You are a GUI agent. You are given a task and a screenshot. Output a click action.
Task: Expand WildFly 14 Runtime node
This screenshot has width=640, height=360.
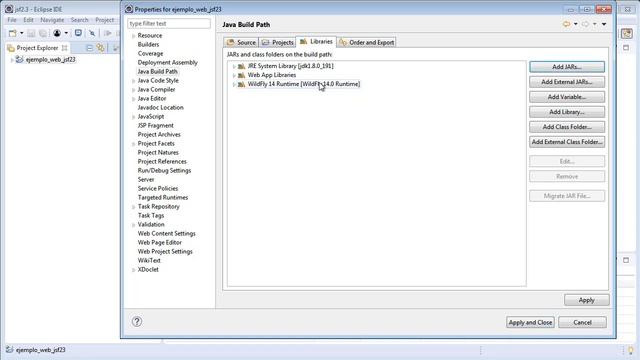tap(234, 84)
